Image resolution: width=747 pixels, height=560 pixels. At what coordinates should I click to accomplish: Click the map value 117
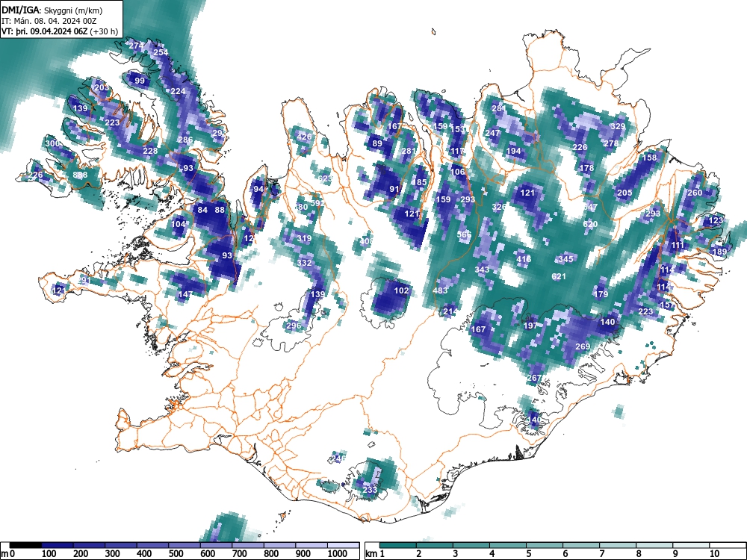coord(457,151)
